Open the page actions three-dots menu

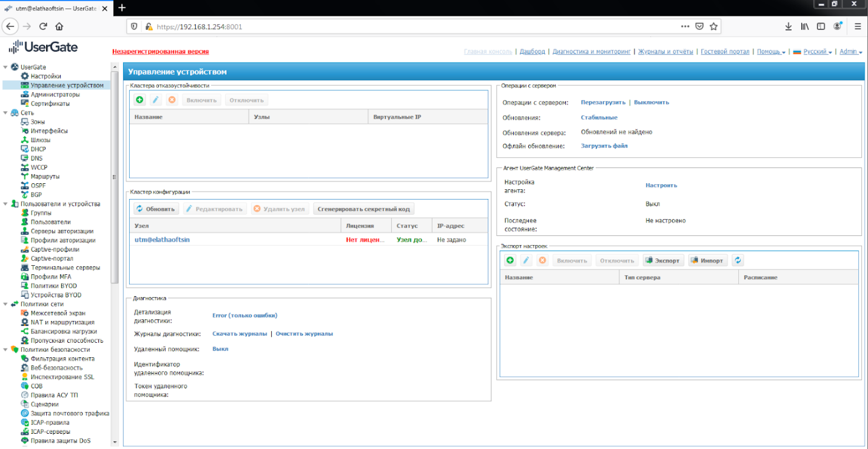tap(685, 27)
